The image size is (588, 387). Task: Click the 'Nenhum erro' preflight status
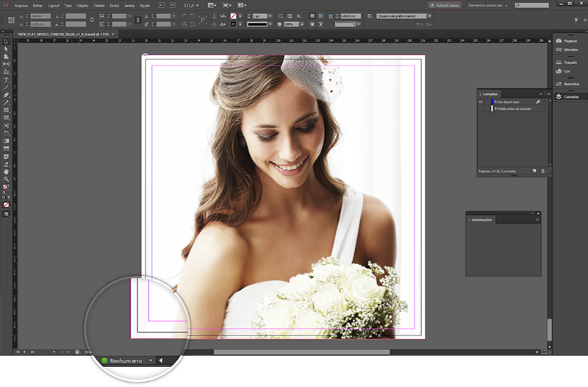click(x=125, y=361)
